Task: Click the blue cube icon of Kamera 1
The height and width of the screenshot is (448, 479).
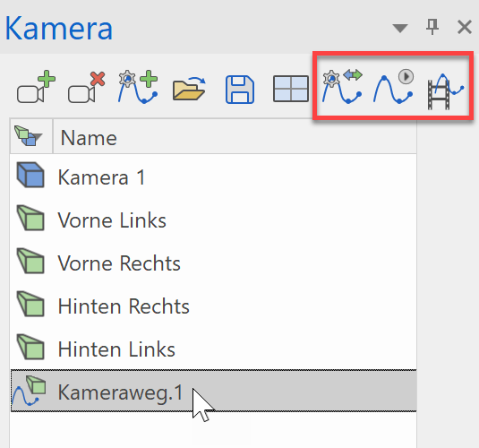Action: (x=30, y=175)
